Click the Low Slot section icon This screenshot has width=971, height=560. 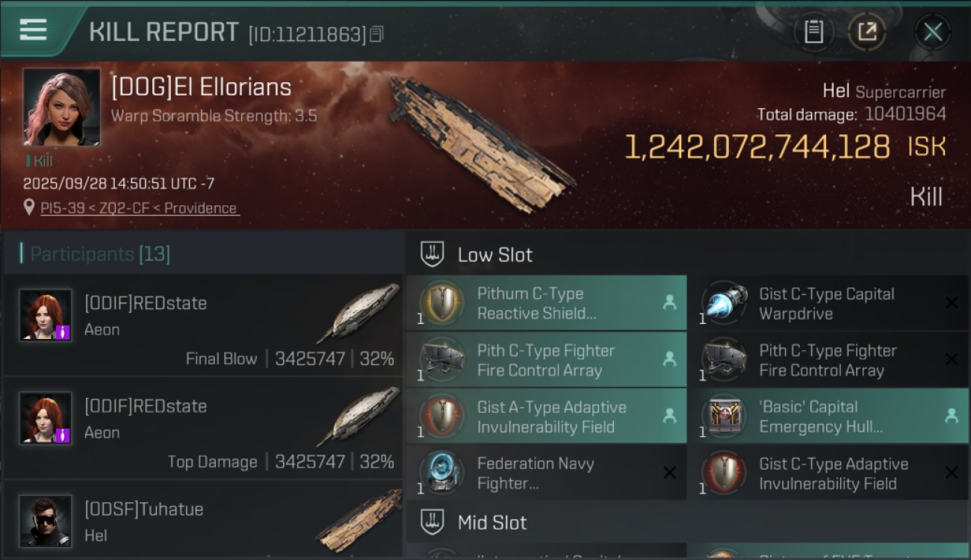432,254
